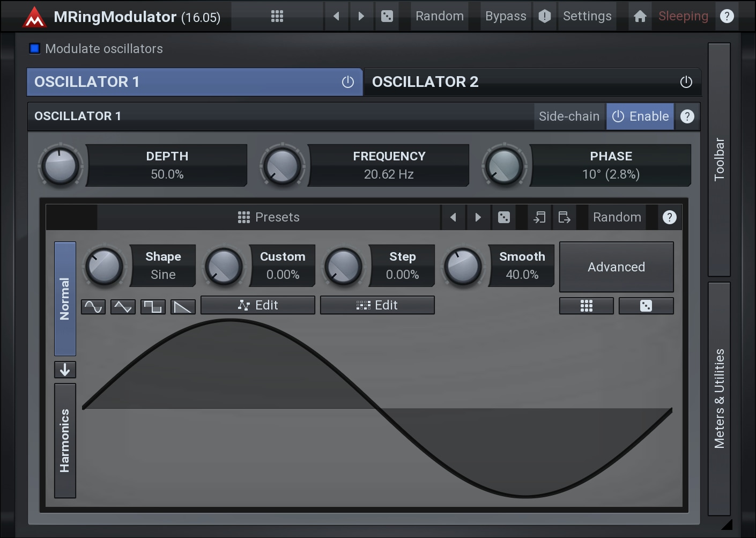
Task: Toggle the Bypass button
Action: pos(506,16)
